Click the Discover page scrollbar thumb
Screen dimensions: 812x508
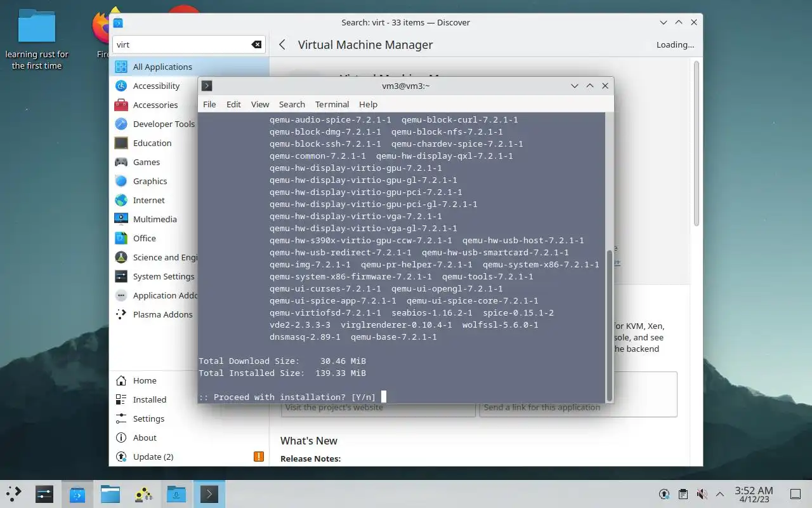tap(696, 144)
